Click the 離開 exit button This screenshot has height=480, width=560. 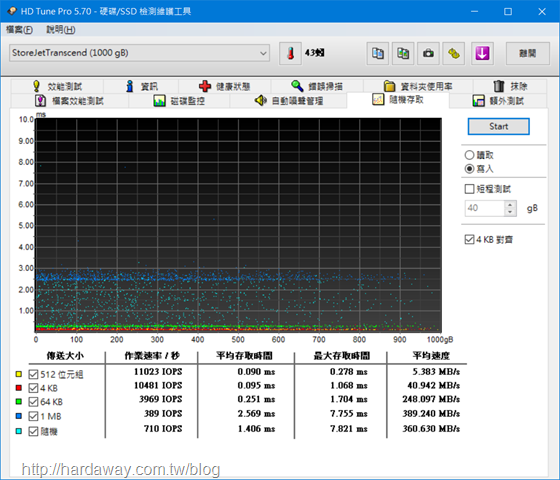[528, 54]
